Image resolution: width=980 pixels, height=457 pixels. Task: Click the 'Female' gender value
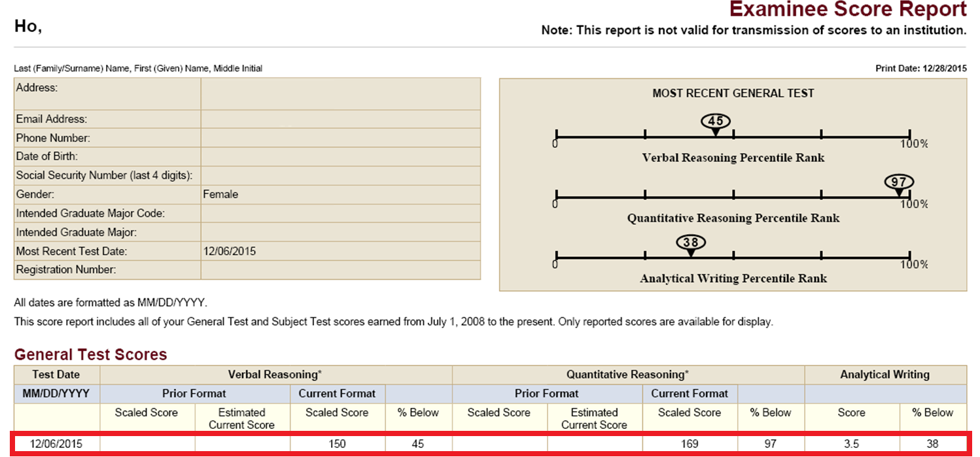pyautogui.click(x=220, y=194)
